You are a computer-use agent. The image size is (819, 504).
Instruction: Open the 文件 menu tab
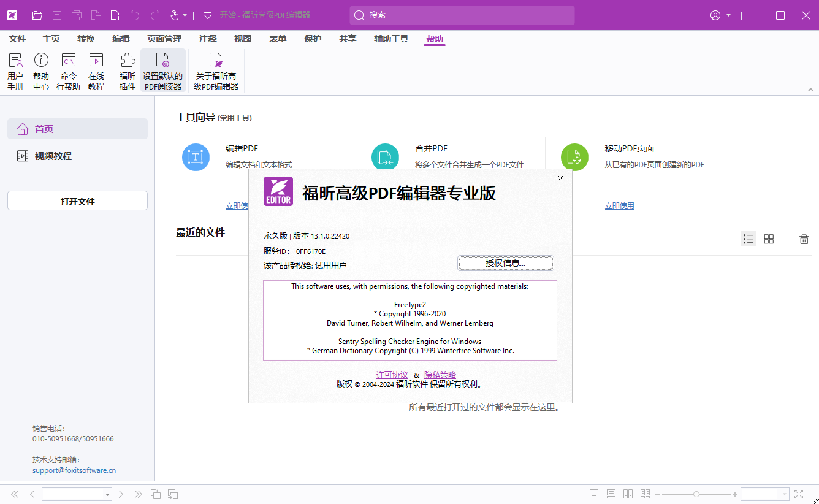pos(17,39)
